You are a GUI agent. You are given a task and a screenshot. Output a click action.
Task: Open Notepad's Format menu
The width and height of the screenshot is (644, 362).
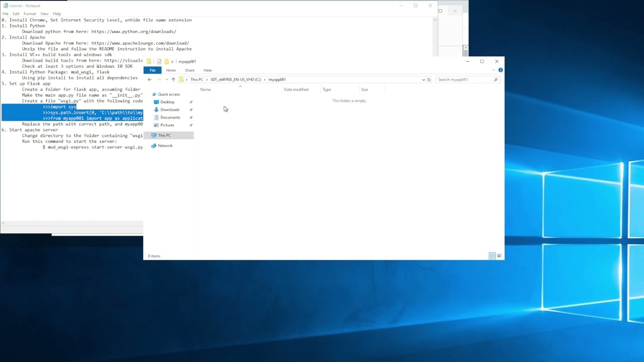pos(30,14)
